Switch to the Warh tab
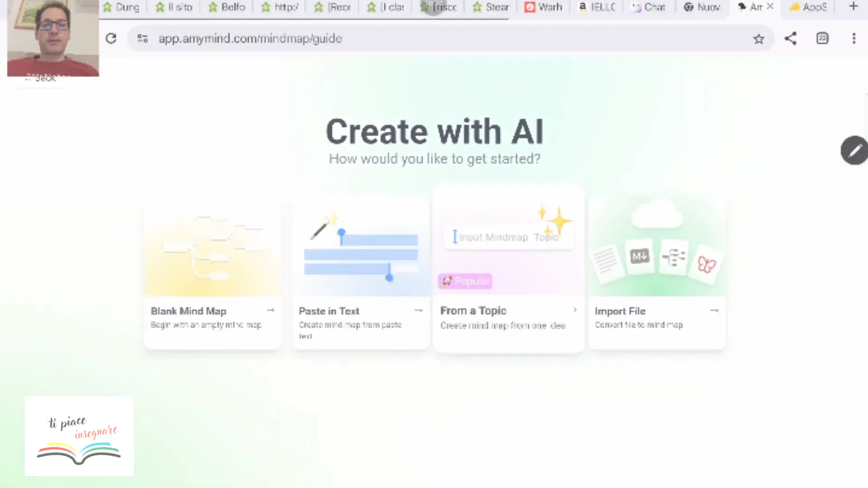Image resolution: width=868 pixels, height=488 pixels. [543, 7]
